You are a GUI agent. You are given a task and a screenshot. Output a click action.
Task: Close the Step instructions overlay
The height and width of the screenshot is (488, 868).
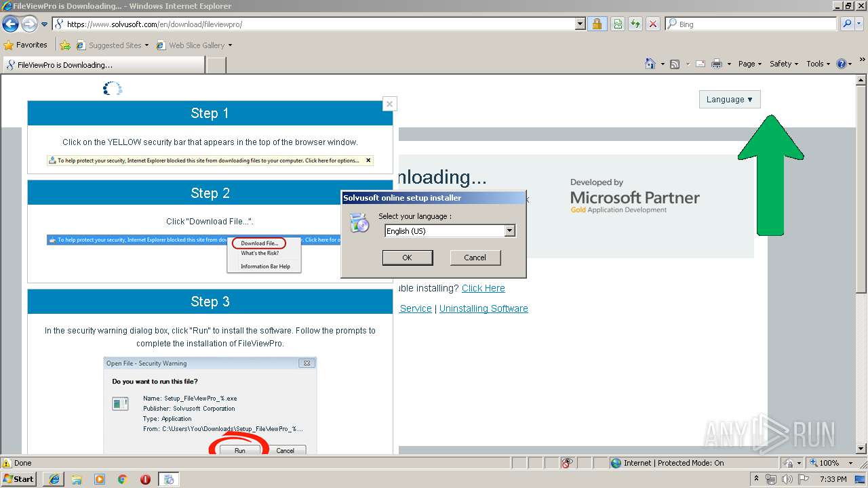(x=389, y=104)
